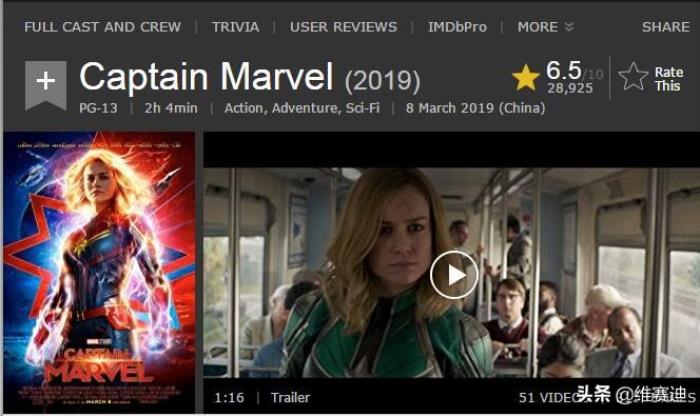Open the TRIVIA section
The image size is (700, 416).
(x=235, y=27)
